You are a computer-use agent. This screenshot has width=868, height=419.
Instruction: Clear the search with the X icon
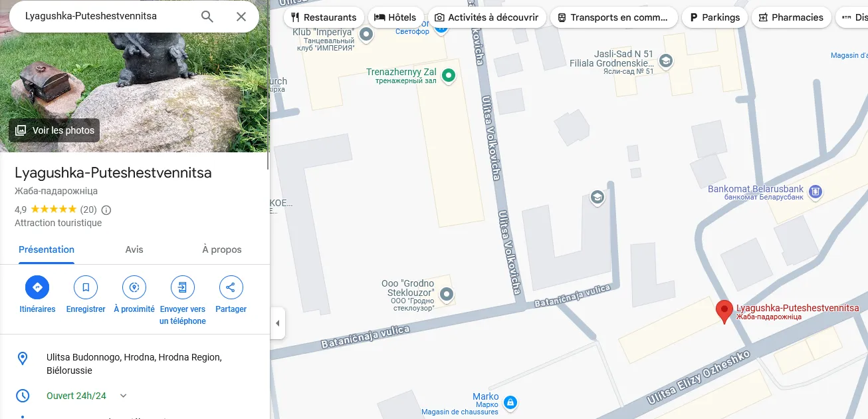pos(241,17)
